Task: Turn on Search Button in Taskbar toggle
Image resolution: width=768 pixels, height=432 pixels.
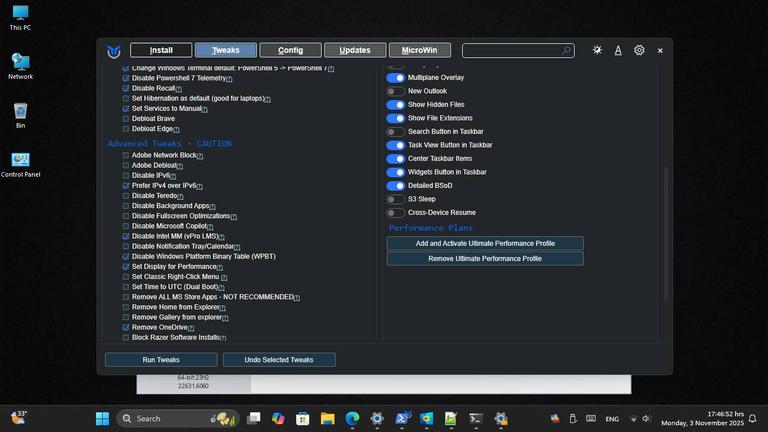Action: [x=395, y=132]
